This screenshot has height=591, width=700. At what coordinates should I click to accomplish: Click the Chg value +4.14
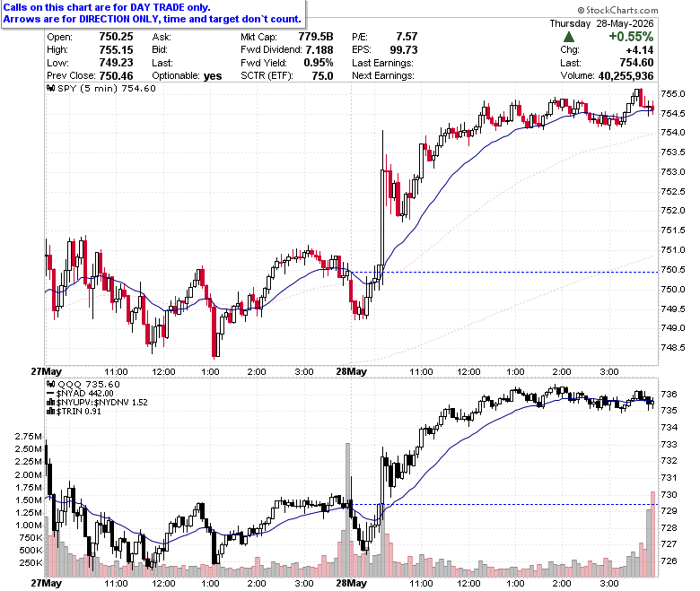pyautogui.click(x=640, y=50)
